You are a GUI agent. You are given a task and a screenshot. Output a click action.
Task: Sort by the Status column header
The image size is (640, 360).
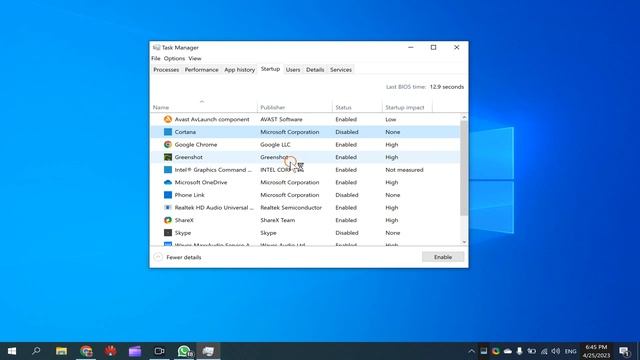(x=357, y=107)
